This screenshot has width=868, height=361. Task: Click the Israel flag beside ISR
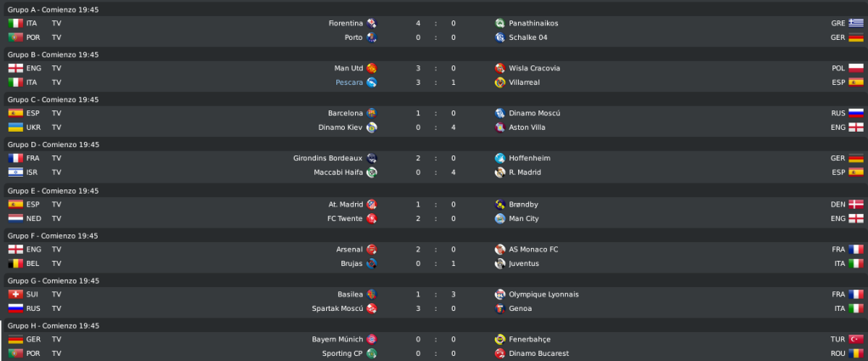pyautogui.click(x=15, y=172)
